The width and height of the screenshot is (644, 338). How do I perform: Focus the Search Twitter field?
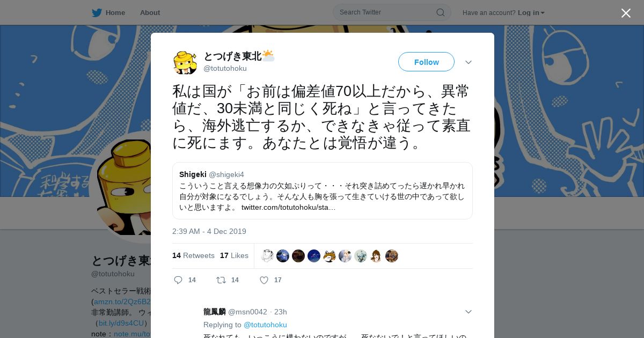click(x=392, y=12)
